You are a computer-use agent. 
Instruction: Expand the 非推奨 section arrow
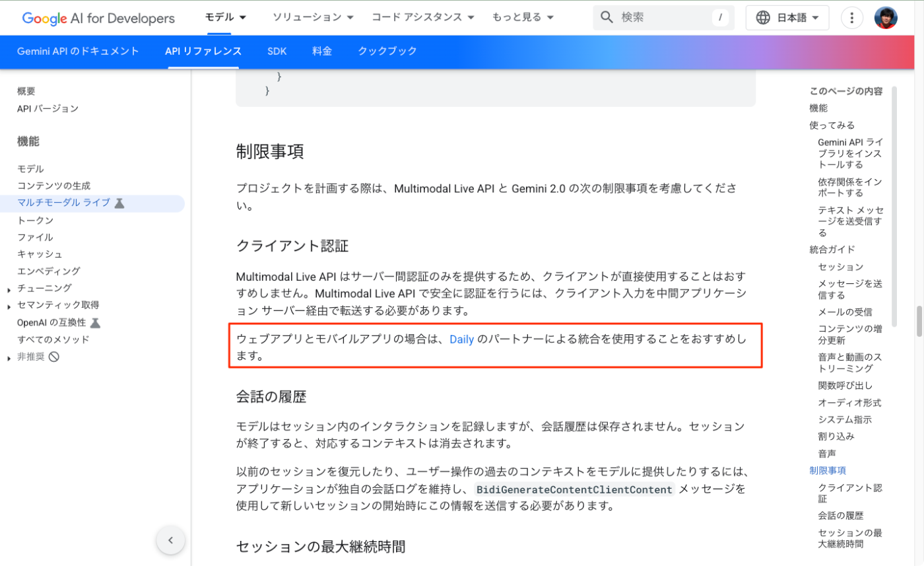point(9,358)
